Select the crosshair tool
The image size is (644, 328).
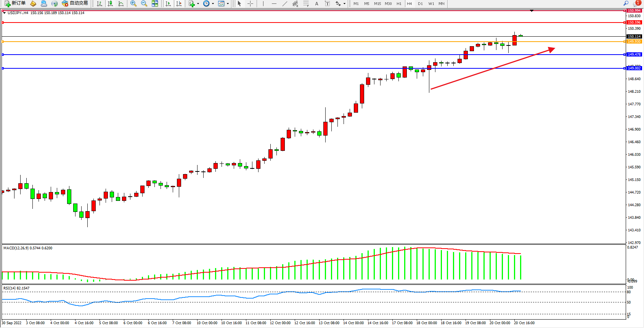point(251,3)
